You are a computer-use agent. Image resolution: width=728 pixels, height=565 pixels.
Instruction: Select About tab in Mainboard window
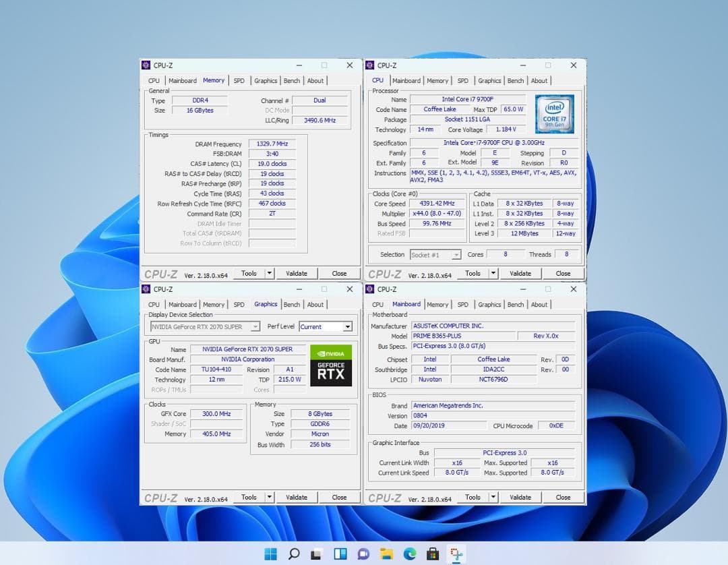[539, 305]
